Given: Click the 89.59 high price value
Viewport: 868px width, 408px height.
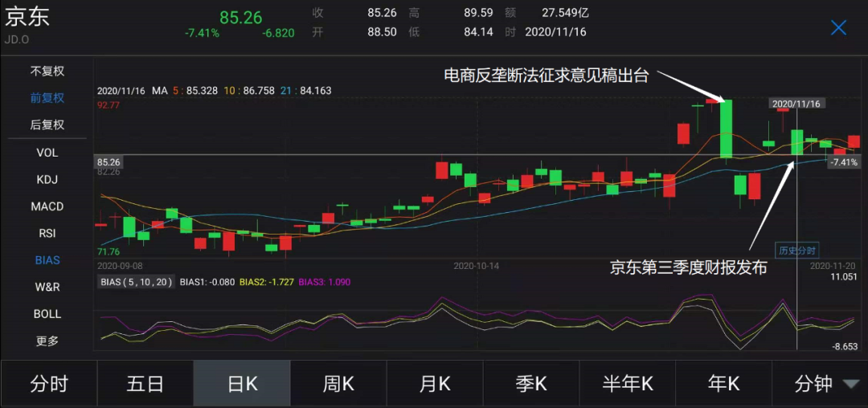Looking at the screenshot, I should (x=478, y=12).
